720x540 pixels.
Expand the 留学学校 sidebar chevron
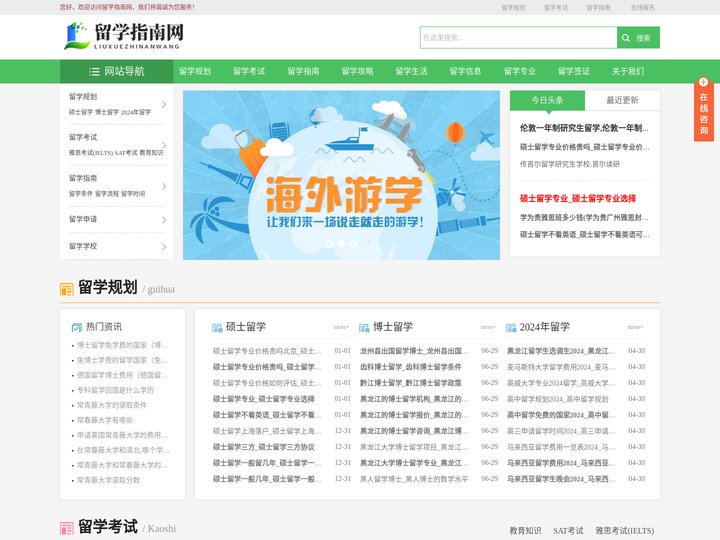tap(164, 247)
